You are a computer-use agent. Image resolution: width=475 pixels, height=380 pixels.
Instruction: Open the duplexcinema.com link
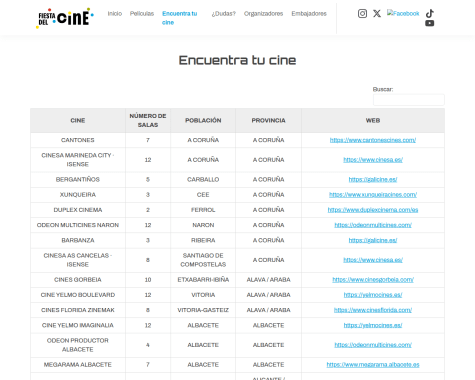(373, 210)
